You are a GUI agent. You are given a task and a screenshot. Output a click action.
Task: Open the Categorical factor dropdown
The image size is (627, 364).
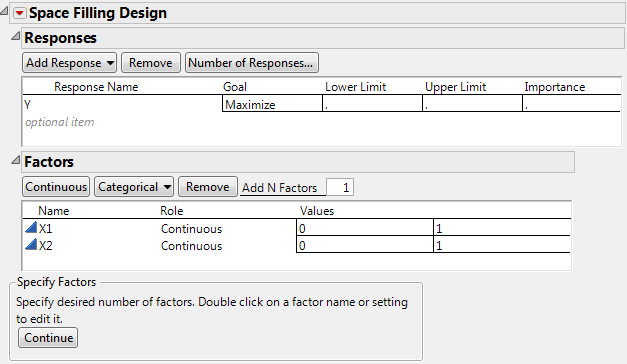point(134,187)
